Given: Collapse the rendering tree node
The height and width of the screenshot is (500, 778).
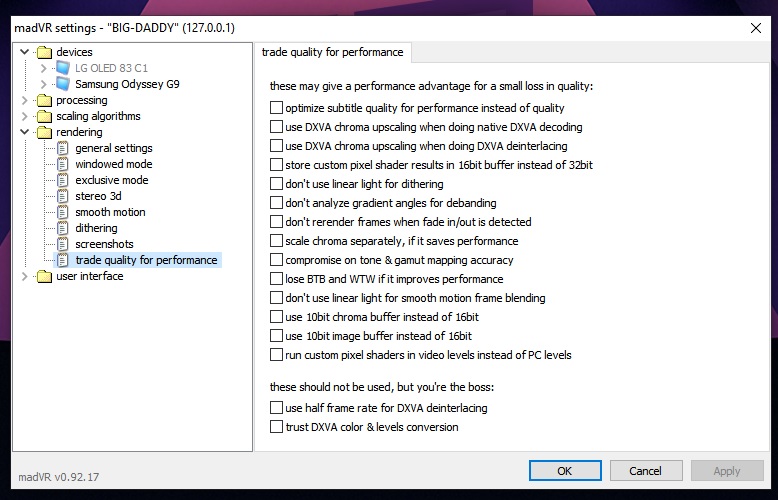Looking at the screenshot, I should 24,132.
